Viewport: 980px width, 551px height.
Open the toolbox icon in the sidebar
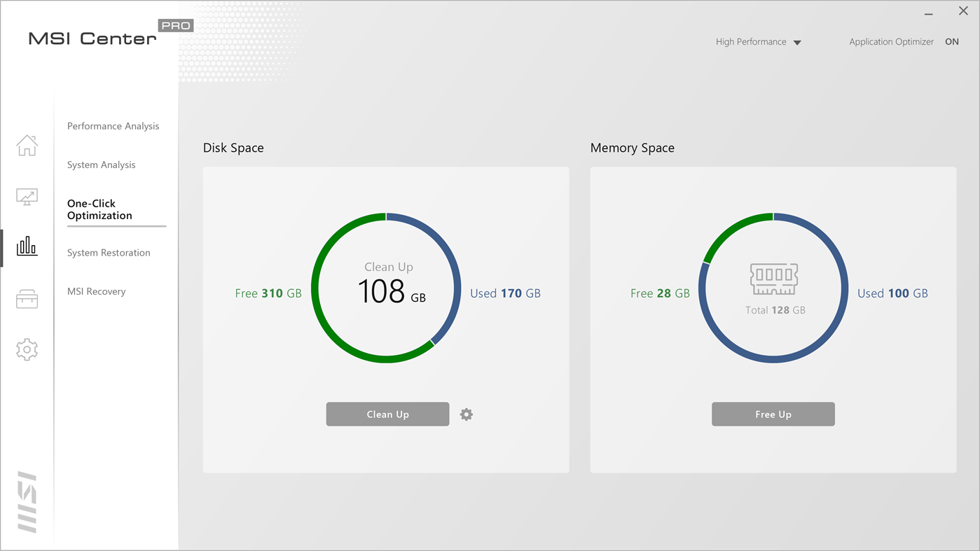click(27, 298)
